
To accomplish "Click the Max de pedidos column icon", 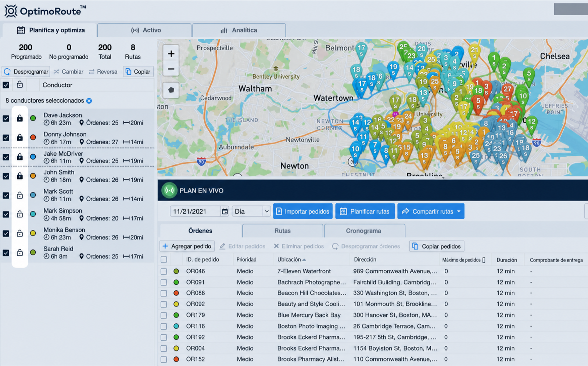I will (x=484, y=260).
